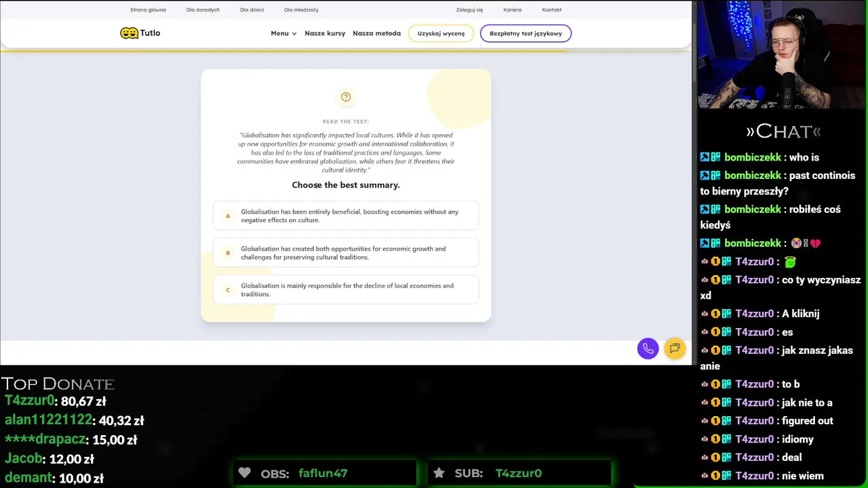Expand the Menu dropdown

click(x=283, y=33)
